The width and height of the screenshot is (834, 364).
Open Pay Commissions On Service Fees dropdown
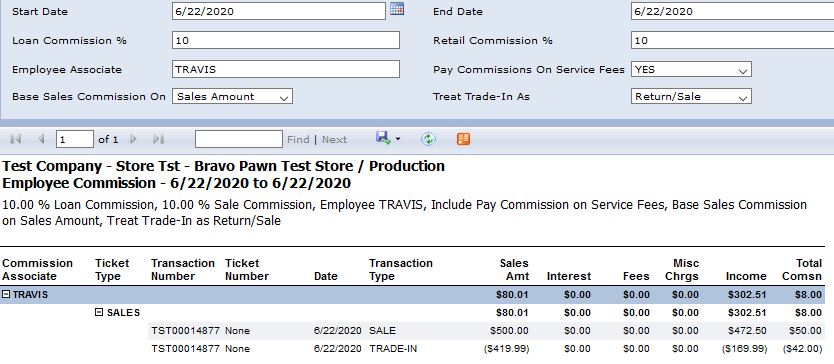[691, 70]
